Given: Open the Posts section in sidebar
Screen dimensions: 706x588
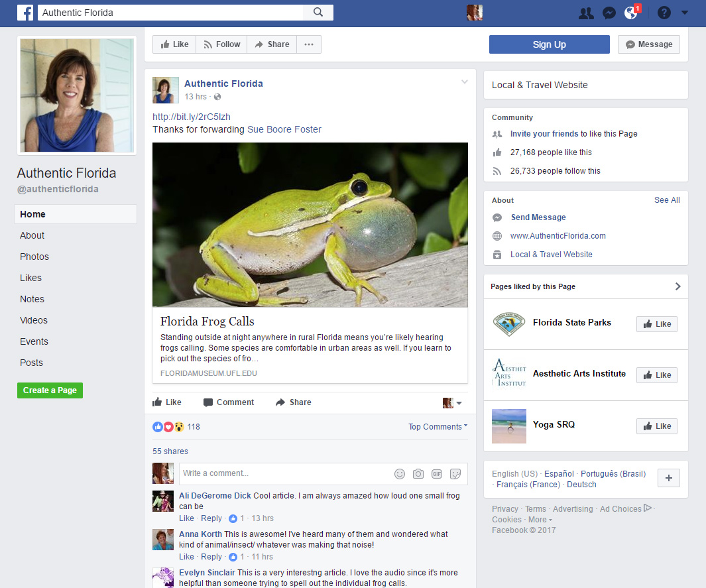Looking at the screenshot, I should tap(31, 363).
